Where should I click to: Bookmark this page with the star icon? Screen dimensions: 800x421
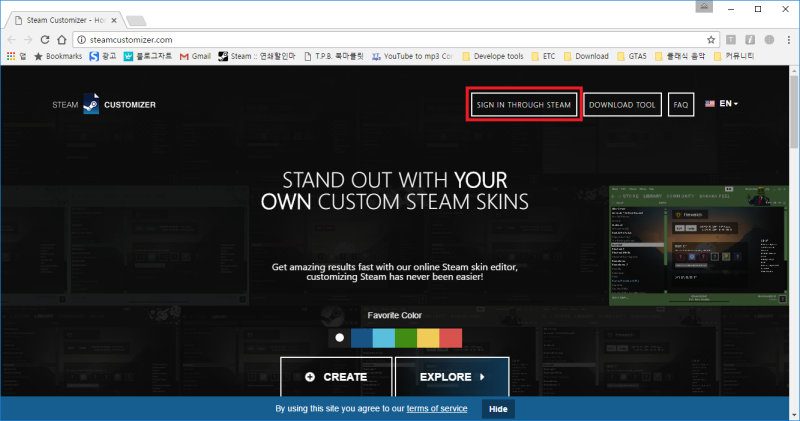pyautogui.click(x=711, y=40)
